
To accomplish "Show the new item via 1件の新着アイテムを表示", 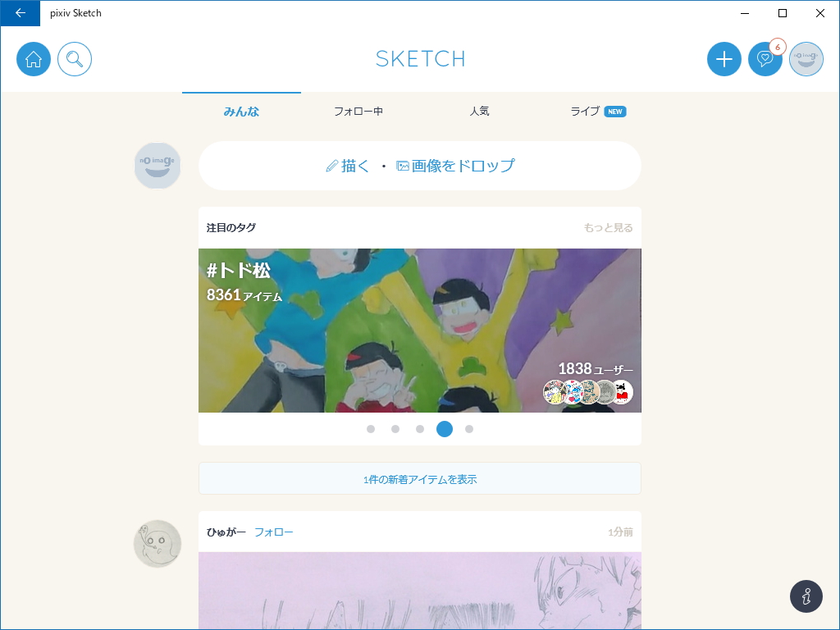I will (x=419, y=478).
